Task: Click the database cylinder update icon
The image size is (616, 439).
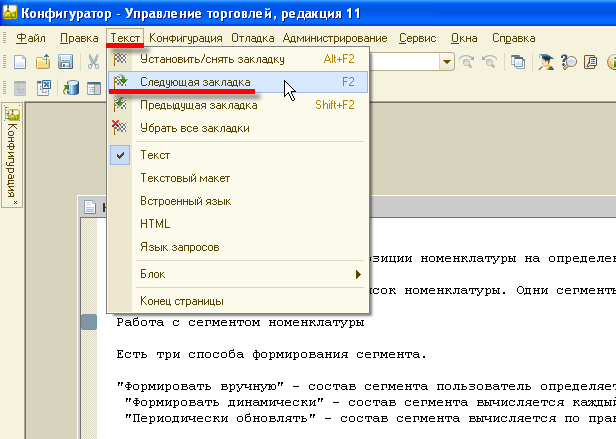Action: pos(71,88)
